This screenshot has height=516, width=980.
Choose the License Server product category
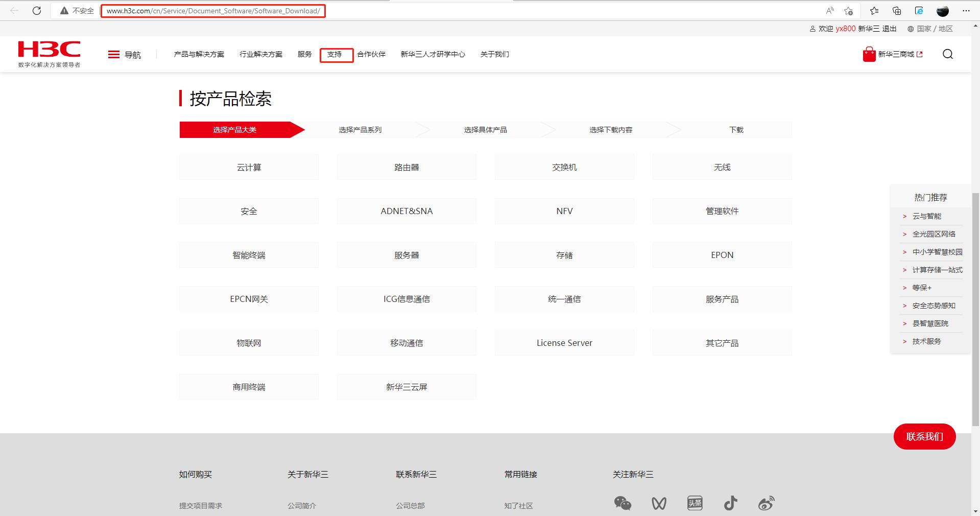point(564,343)
